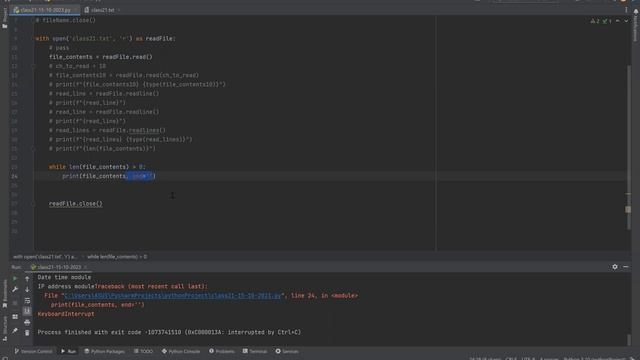Open the Notifications sidebar panel
Screen dimensions: 640x360
tap(636, 25)
